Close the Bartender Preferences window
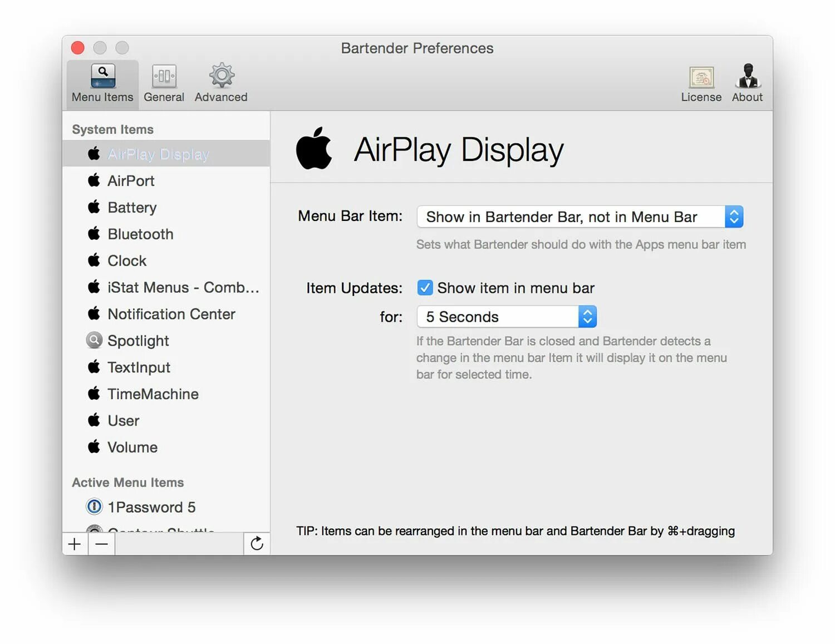Image resolution: width=835 pixels, height=644 pixels. (78, 48)
